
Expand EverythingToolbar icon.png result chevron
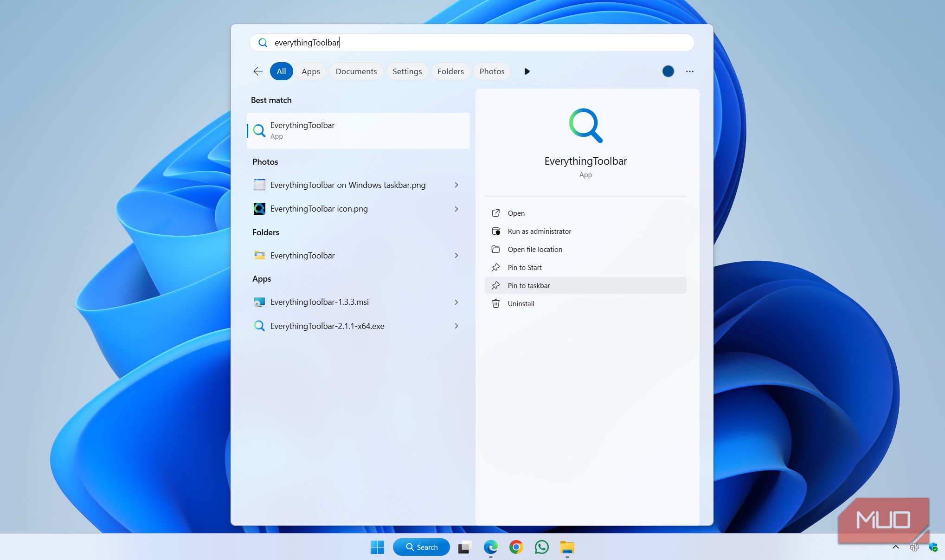point(456,209)
